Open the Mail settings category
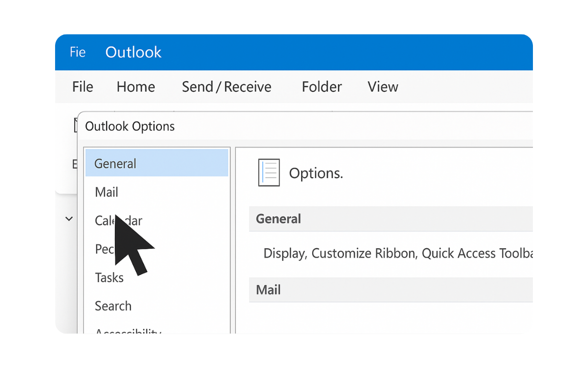This screenshot has height=368, width=588. pyautogui.click(x=106, y=192)
